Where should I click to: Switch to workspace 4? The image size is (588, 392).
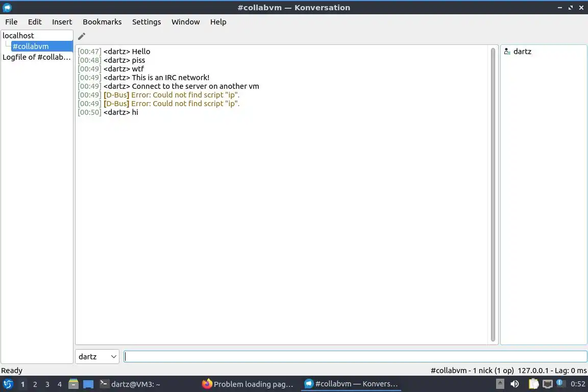pyautogui.click(x=59, y=384)
